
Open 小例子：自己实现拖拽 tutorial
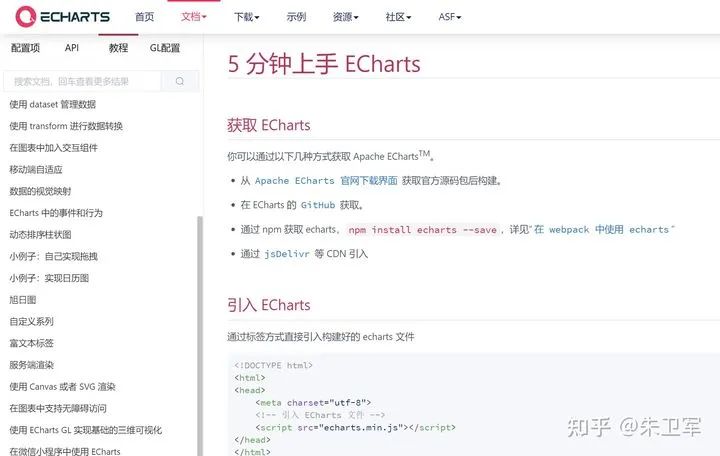[x=54, y=256]
